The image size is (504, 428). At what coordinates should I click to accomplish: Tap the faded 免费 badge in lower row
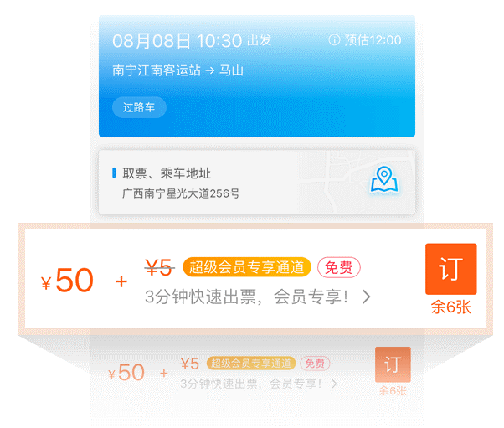(x=315, y=364)
